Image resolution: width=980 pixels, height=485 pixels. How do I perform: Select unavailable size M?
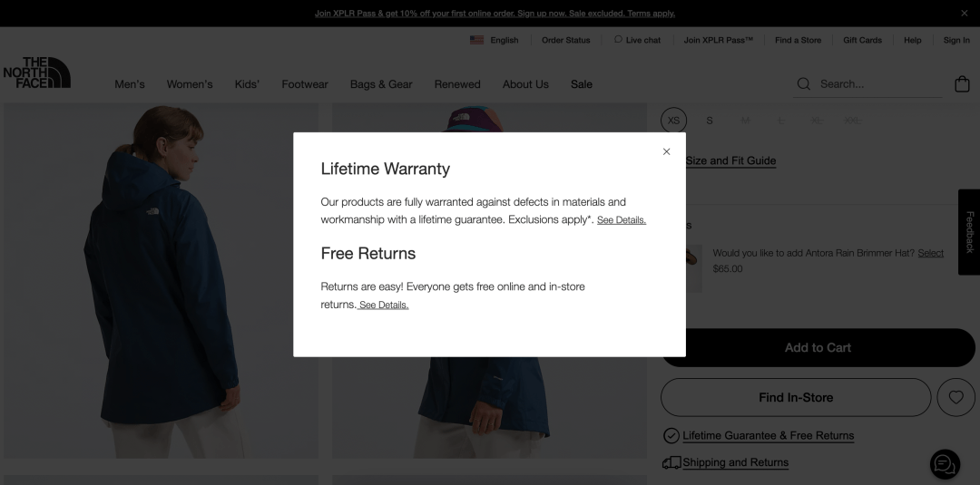coord(745,121)
